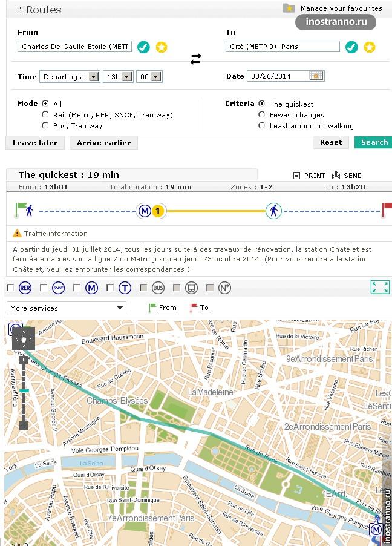The width and height of the screenshot is (392, 546).
Task: Expand map to fullscreen
Action: tap(380, 287)
